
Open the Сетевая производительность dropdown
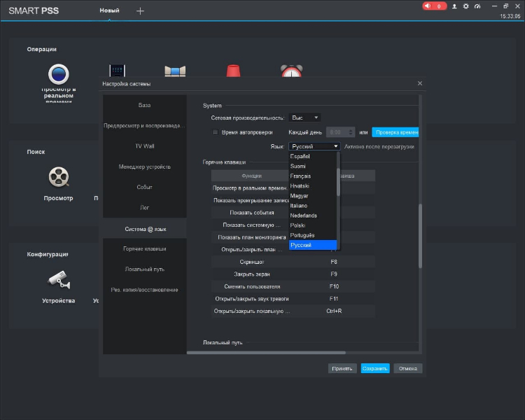point(304,118)
